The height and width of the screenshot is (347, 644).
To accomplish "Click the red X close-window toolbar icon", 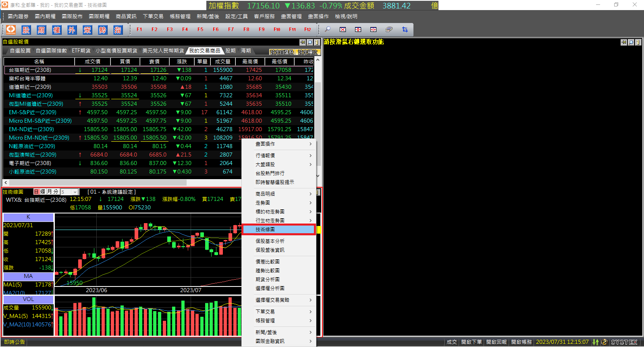I will pos(343,29).
